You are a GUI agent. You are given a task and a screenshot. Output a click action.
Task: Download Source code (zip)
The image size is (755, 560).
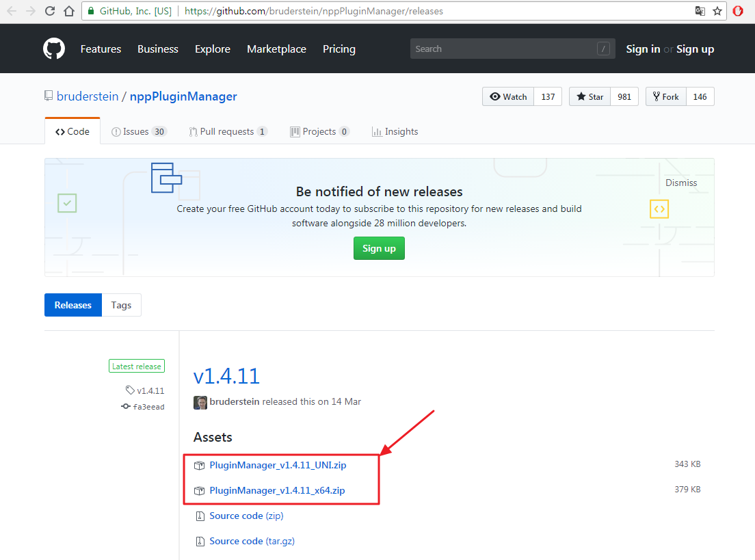coord(246,516)
